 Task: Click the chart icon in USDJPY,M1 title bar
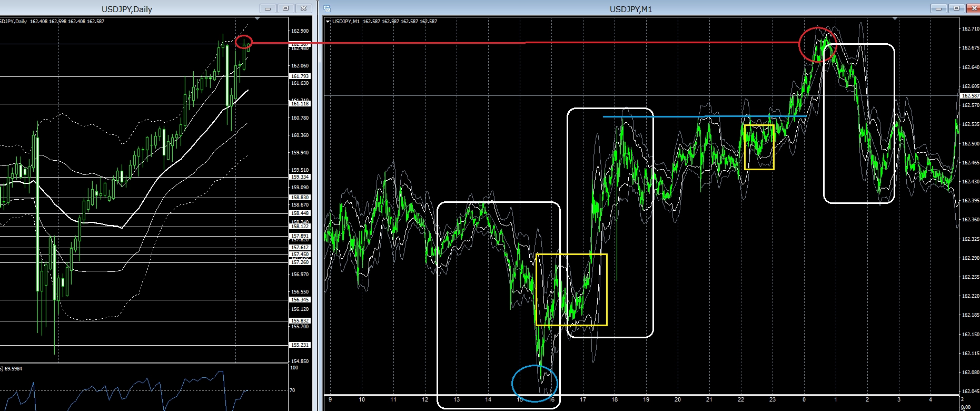click(x=328, y=8)
